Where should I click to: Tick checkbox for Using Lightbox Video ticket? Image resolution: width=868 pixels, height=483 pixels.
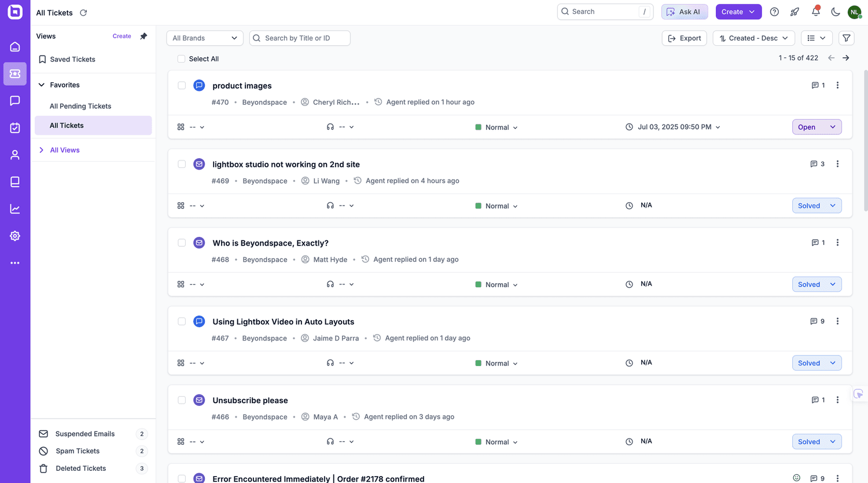182,321
